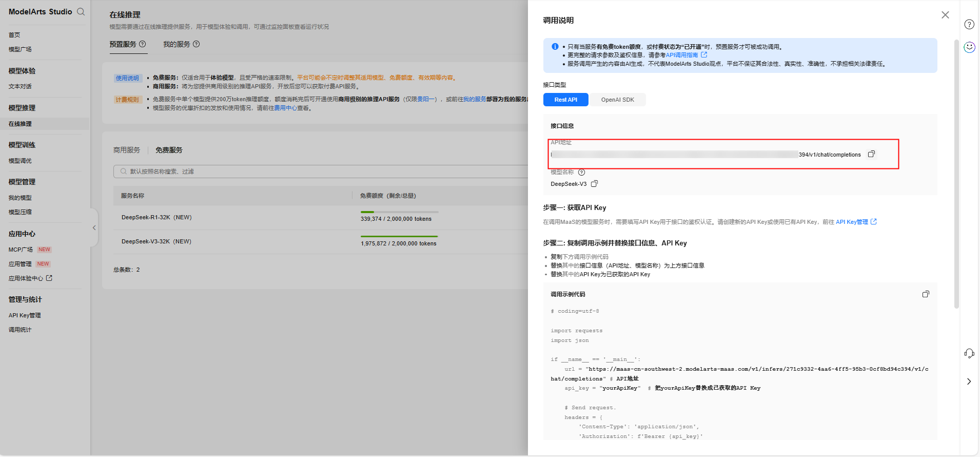The width and height of the screenshot is (980, 457).
Task: Switch to the 我的服务 tab
Action: (177, 44)
